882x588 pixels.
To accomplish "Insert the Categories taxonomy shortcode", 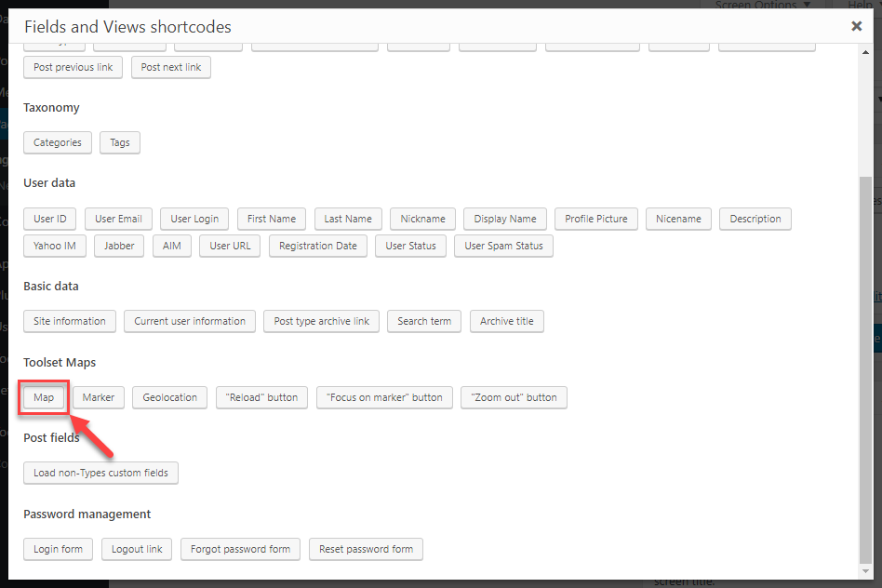I will click(58, 142).
